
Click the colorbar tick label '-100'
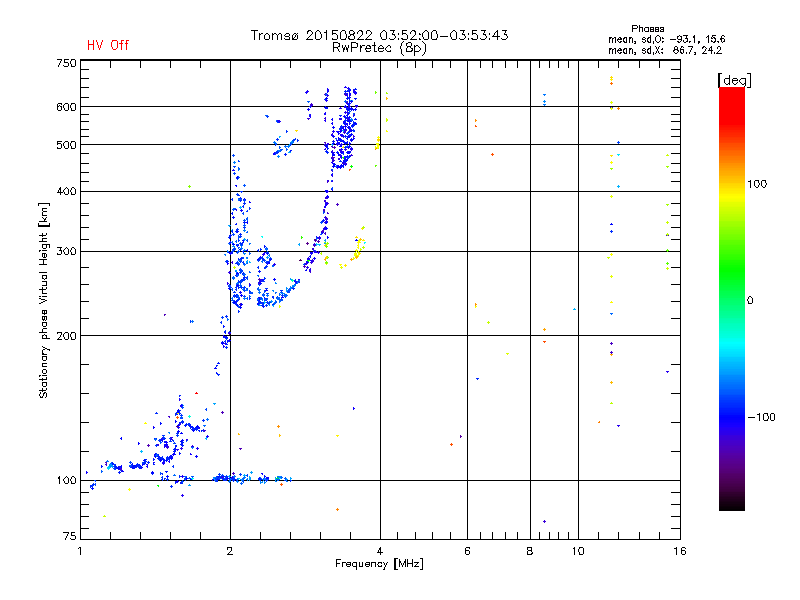(762, 417)
